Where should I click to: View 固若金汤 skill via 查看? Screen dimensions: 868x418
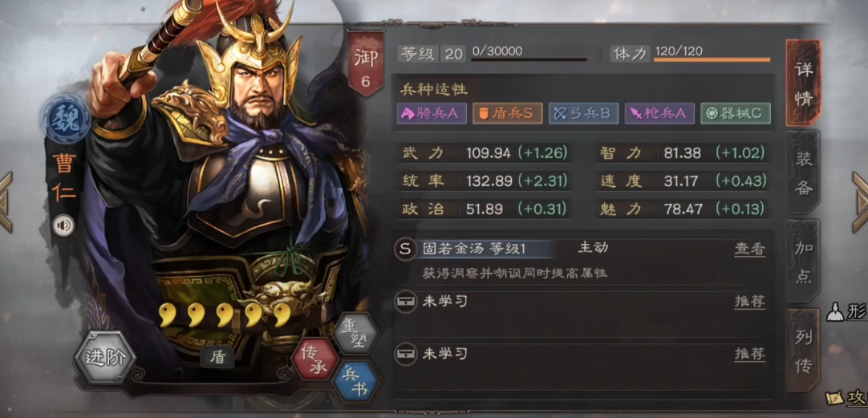(x=749, y=250)
